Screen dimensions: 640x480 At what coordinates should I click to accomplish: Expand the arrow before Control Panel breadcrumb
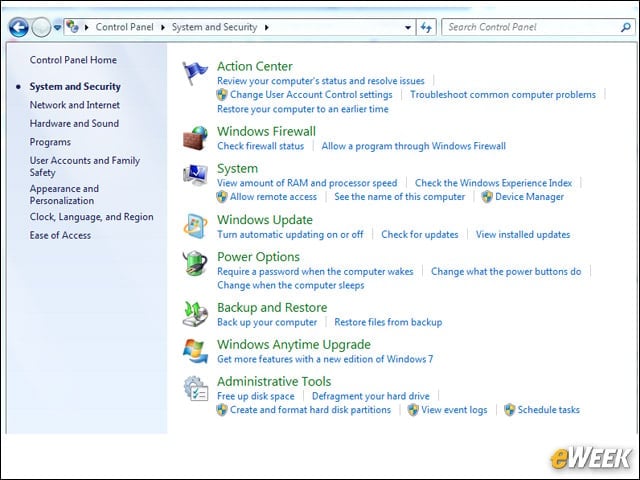(x=87, y=27)
